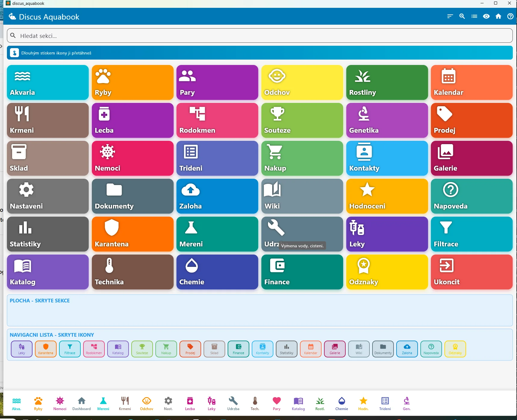Open the Rodokmen family tree tile

tap(217, 120)
